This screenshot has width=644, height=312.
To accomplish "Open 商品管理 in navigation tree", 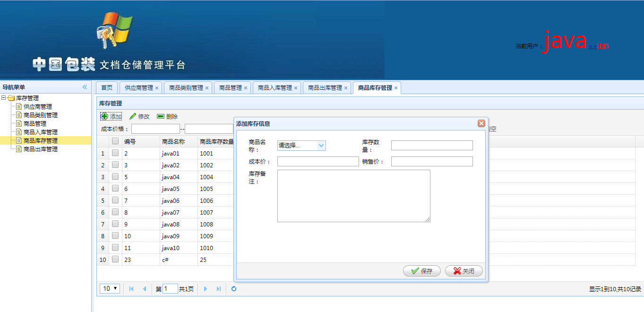I will coord(35,124).
